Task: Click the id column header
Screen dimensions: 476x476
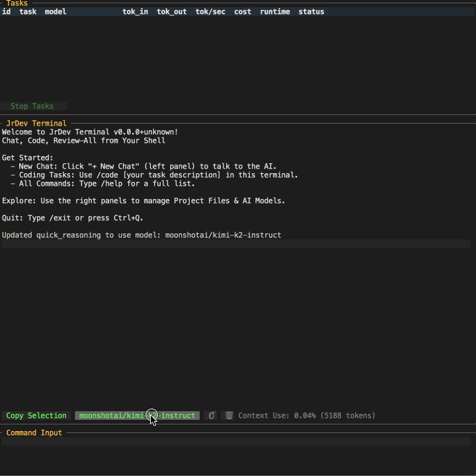Action: click(x=7, y=11)
